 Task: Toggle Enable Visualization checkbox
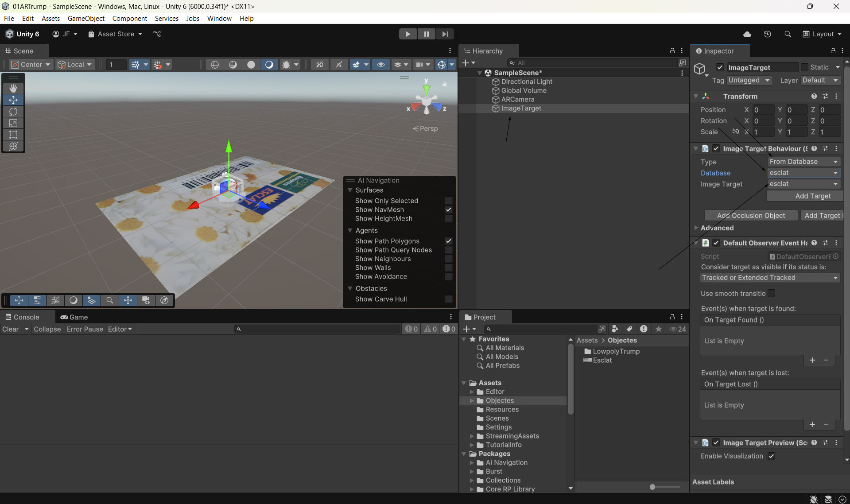(x=771, y=456)
